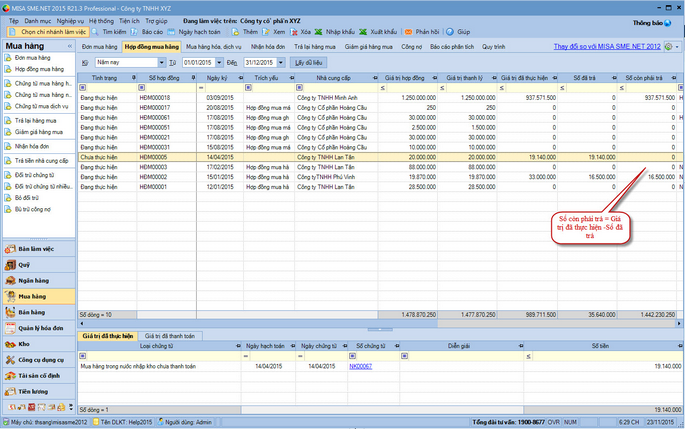Switch to Quy trình tab
The height and width of the screenshot is (429, 685).
tap(494, 47)
